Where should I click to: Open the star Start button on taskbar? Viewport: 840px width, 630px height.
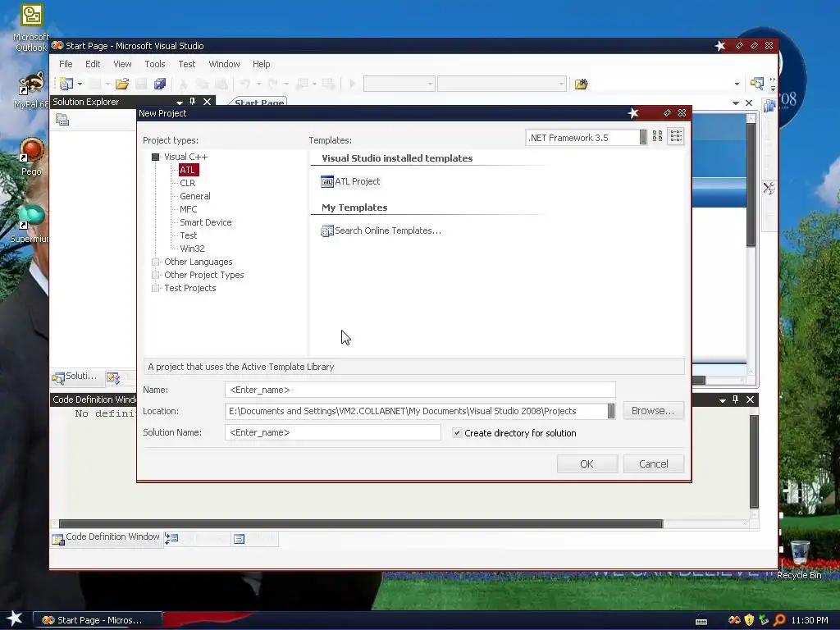coord(15,619)
